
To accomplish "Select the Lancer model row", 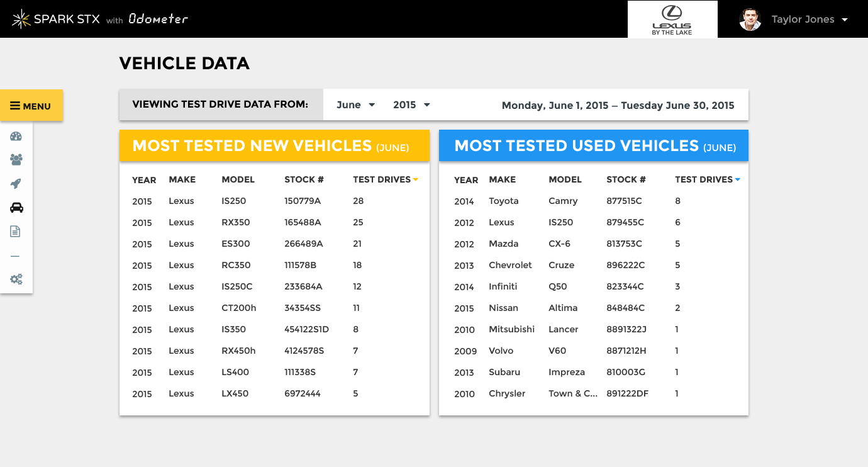I will (564, 329).
